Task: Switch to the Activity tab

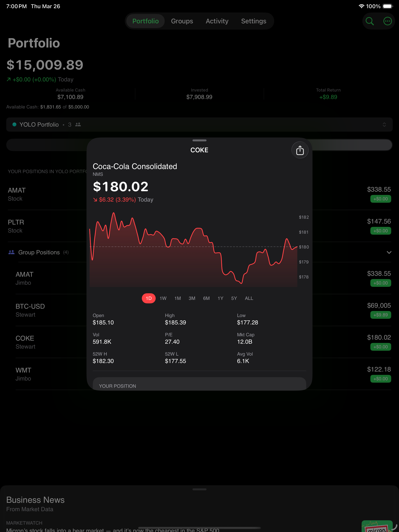Action: coord(217,21)
